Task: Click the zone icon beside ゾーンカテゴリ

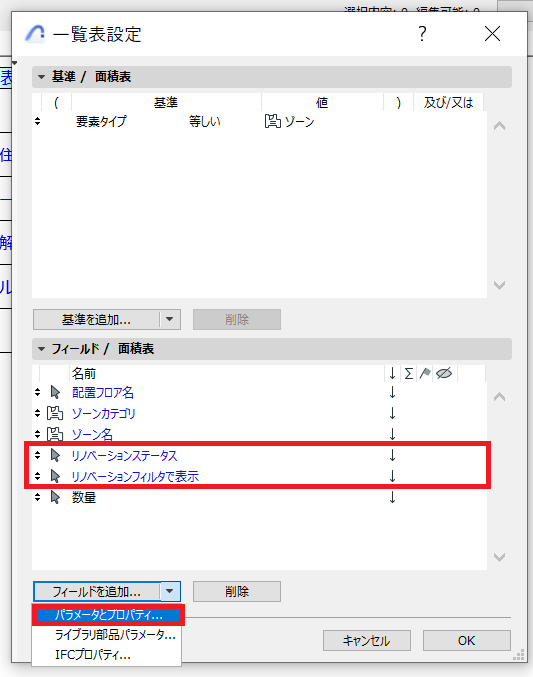Action: point(55,413)
